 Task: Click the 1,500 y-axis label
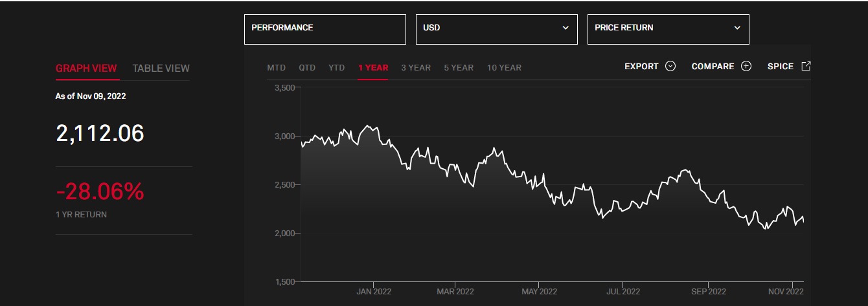click(285, 281)
